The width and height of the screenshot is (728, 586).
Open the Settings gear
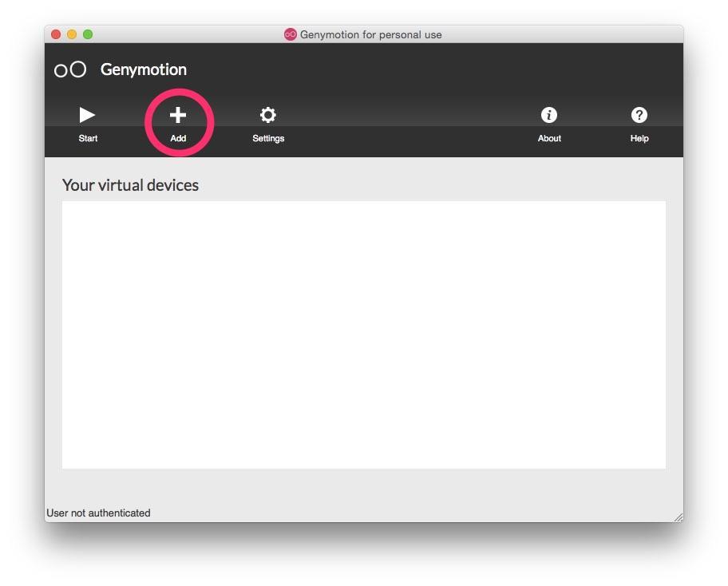[268, 115]
